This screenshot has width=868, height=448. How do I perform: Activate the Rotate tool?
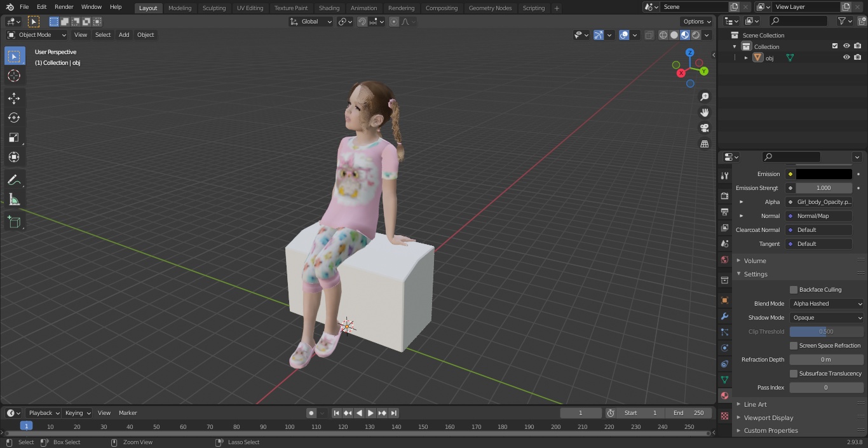(14, 118)
